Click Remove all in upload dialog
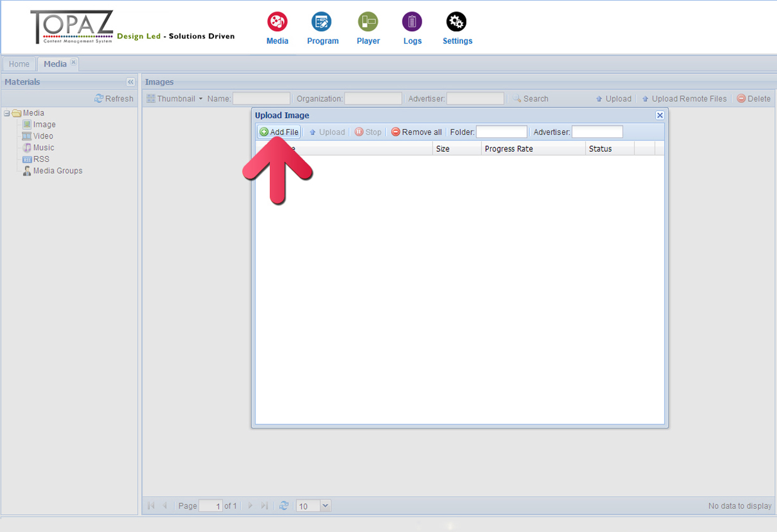 point(416,132)
